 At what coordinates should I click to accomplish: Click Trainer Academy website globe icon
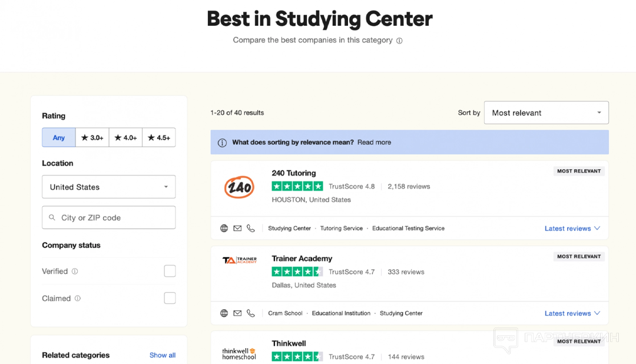click(x=224, y=313)
